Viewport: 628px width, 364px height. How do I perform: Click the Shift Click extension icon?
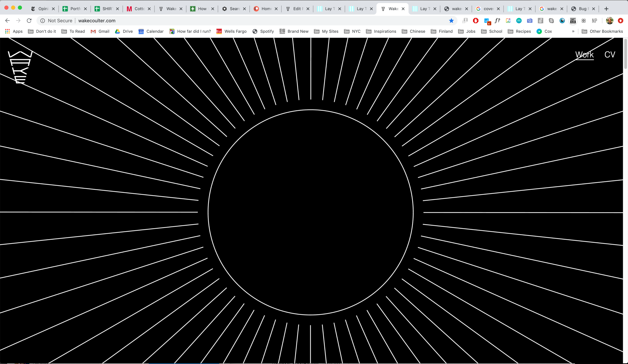pos(573,21)
